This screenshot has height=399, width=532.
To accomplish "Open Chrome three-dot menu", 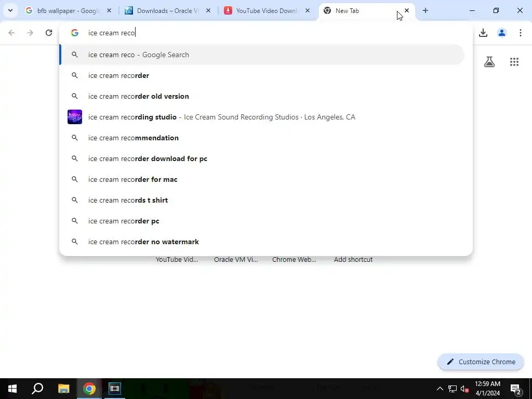I will pyautogui.click(x=521, y=33).
